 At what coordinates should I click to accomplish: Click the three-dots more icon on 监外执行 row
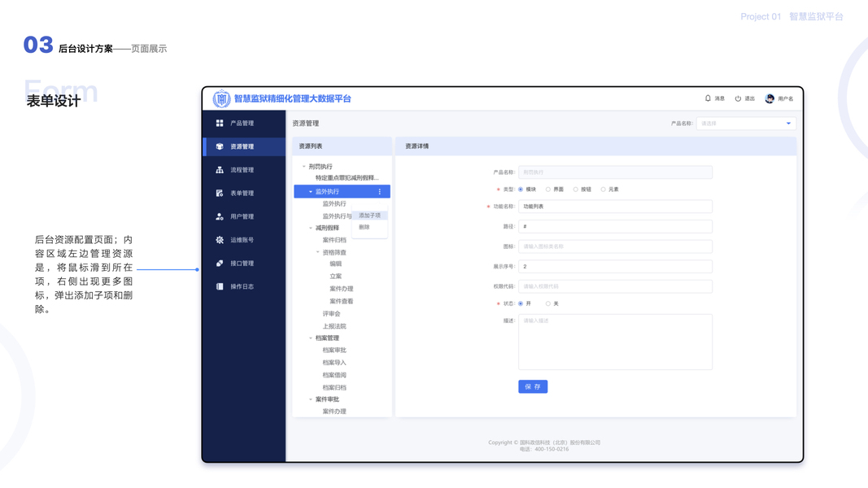(380, 191)
